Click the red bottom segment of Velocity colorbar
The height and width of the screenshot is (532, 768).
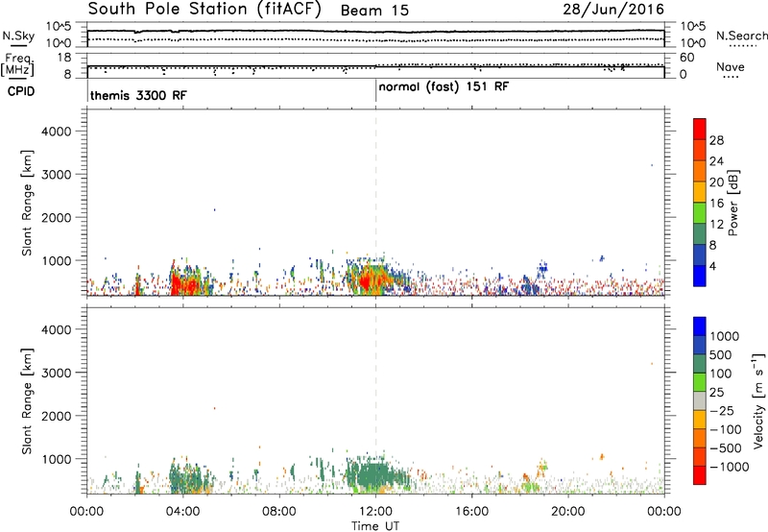tap(700, 475)
